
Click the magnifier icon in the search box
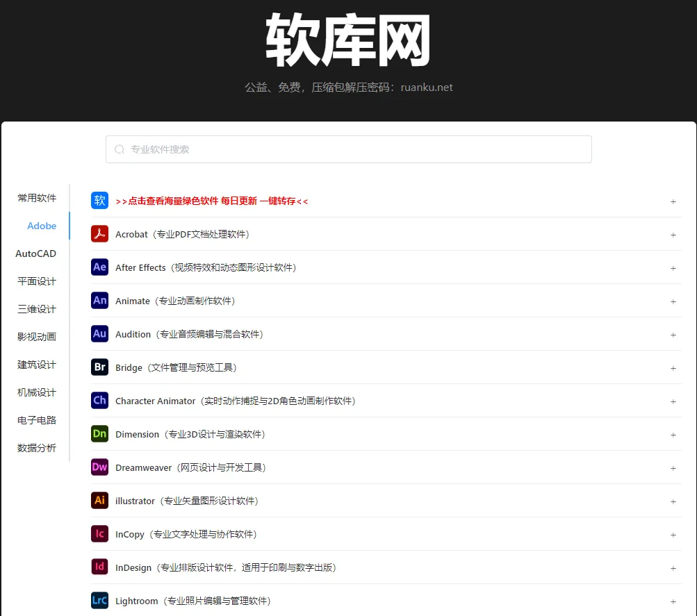point(120,149)
